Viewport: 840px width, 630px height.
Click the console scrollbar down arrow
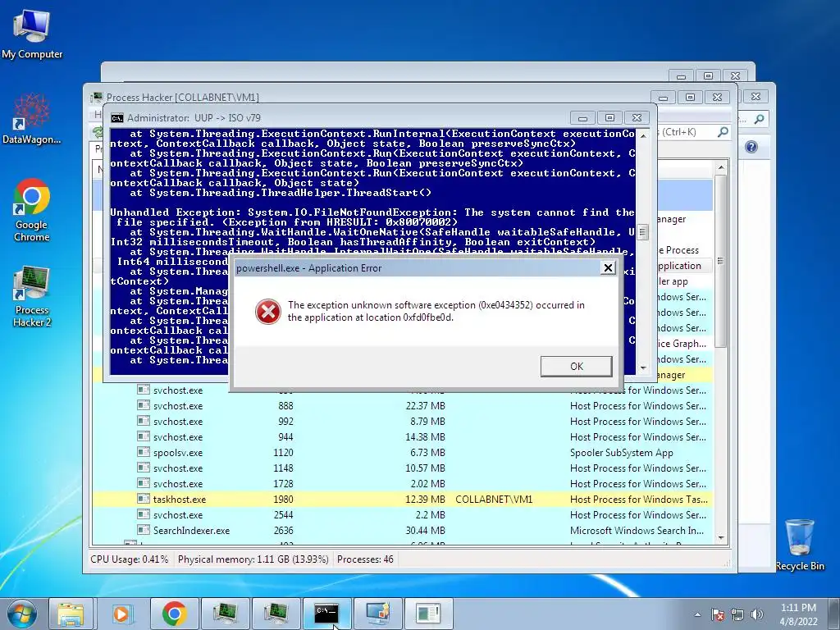tap(643, 368)
